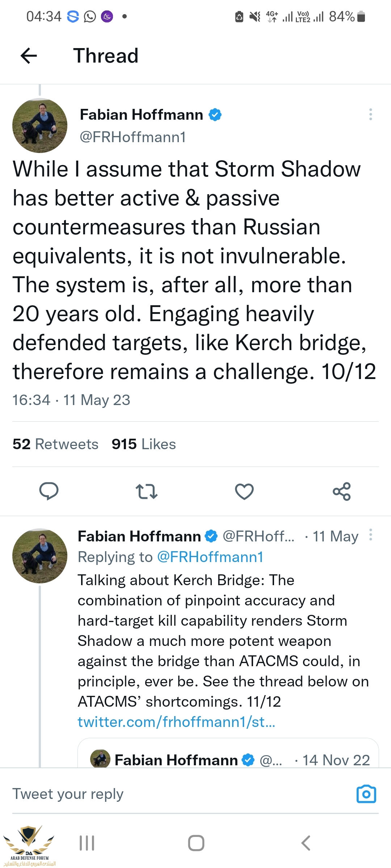The height and width of the screenshot is (868, 391).
Task: Open the twitter.com/frhoffmann1 link
Action: tap(176, 722)
